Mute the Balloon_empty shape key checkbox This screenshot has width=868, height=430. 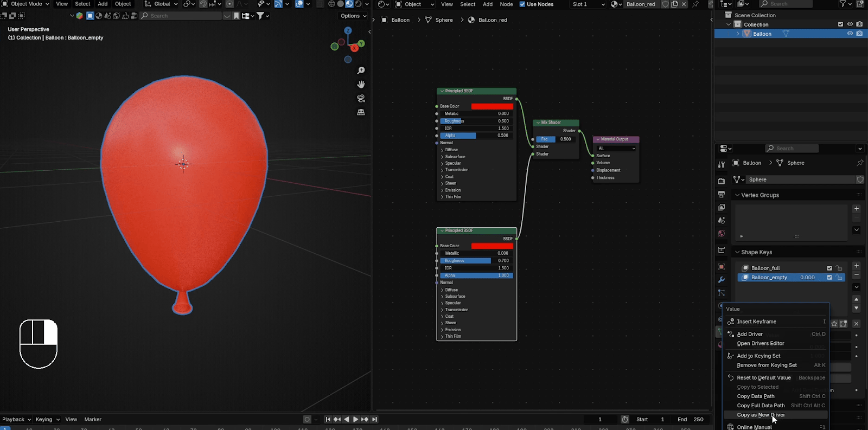click(x=829, y=278)
